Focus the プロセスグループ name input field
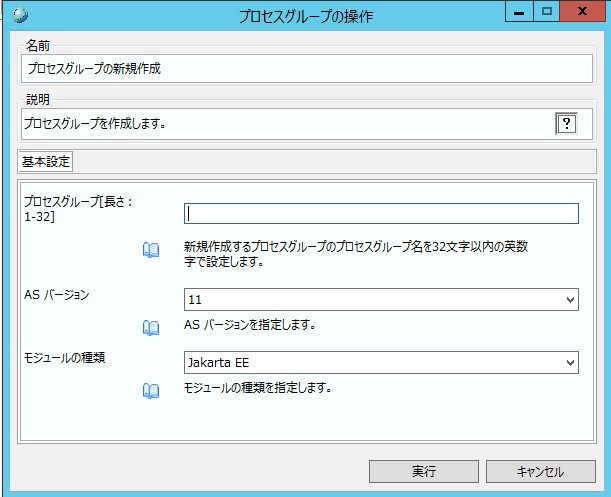 [381, 213]
